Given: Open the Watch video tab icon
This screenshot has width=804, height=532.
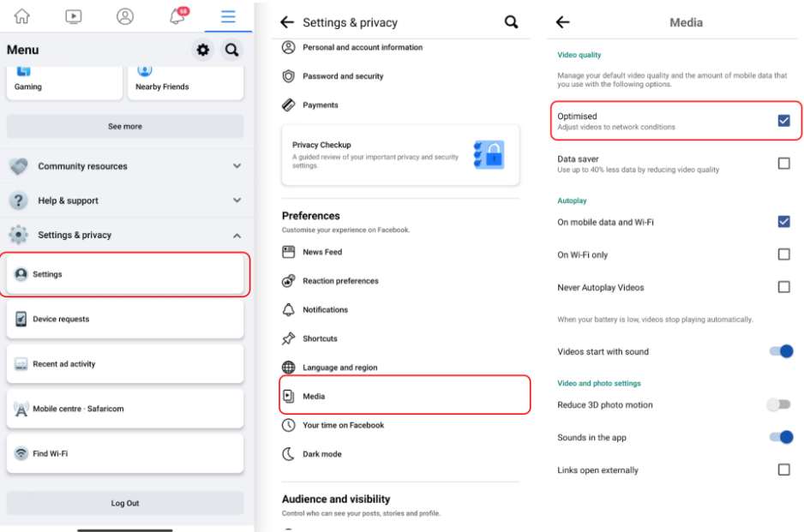Looking at the screenshot, I should pyautogui.click(x=74, y=16).
